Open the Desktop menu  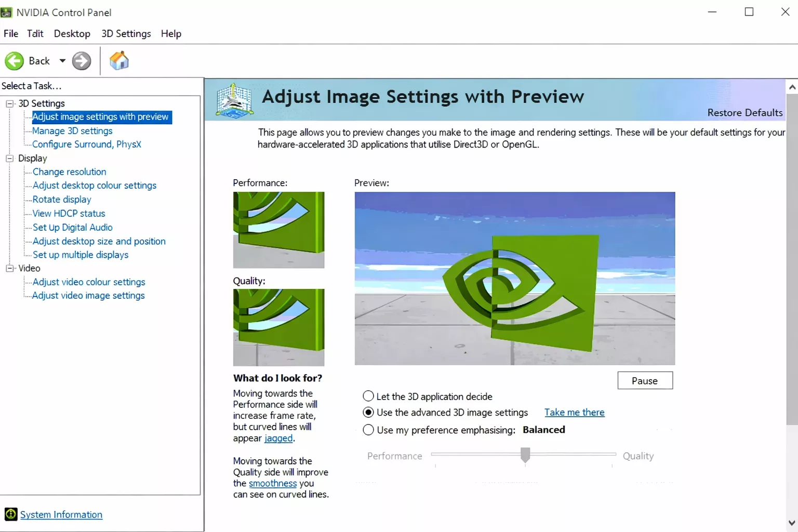pos(72,34)
